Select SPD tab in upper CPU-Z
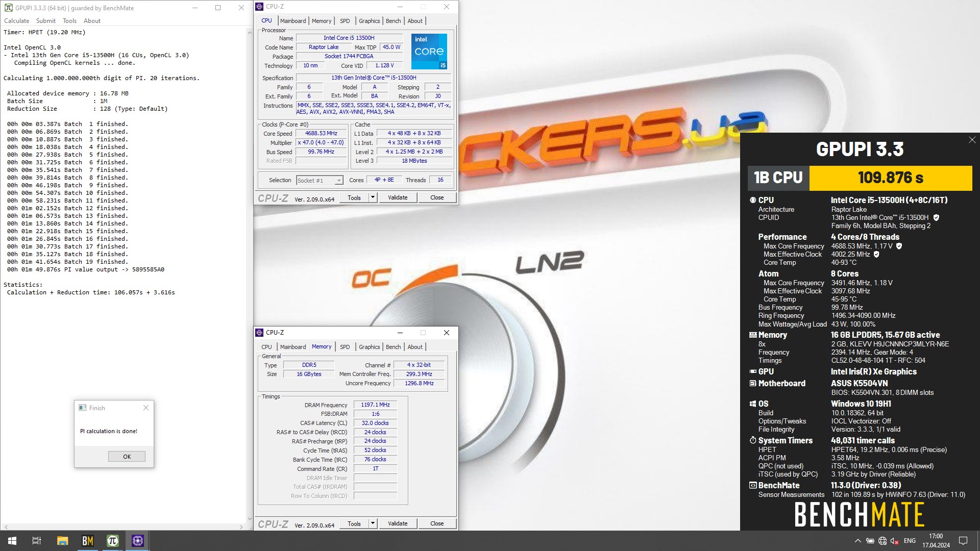Screen dimensions: 980x551 click(345, 21)
